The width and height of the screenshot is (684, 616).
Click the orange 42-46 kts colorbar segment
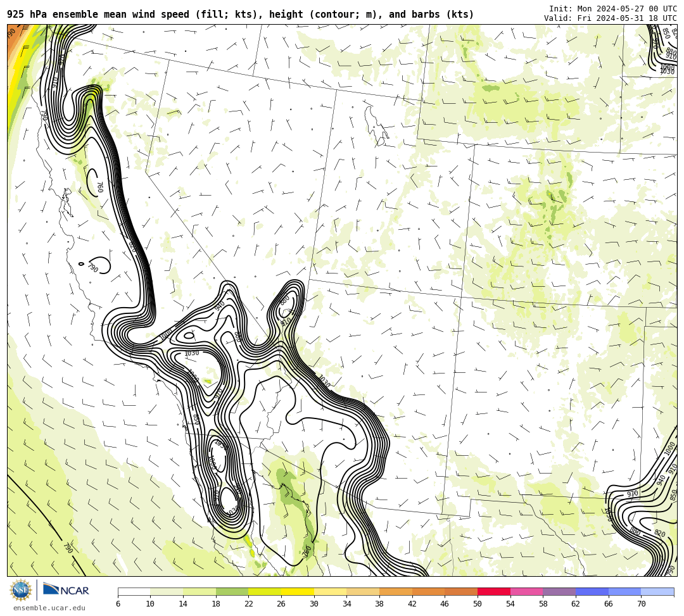(428, 591)
